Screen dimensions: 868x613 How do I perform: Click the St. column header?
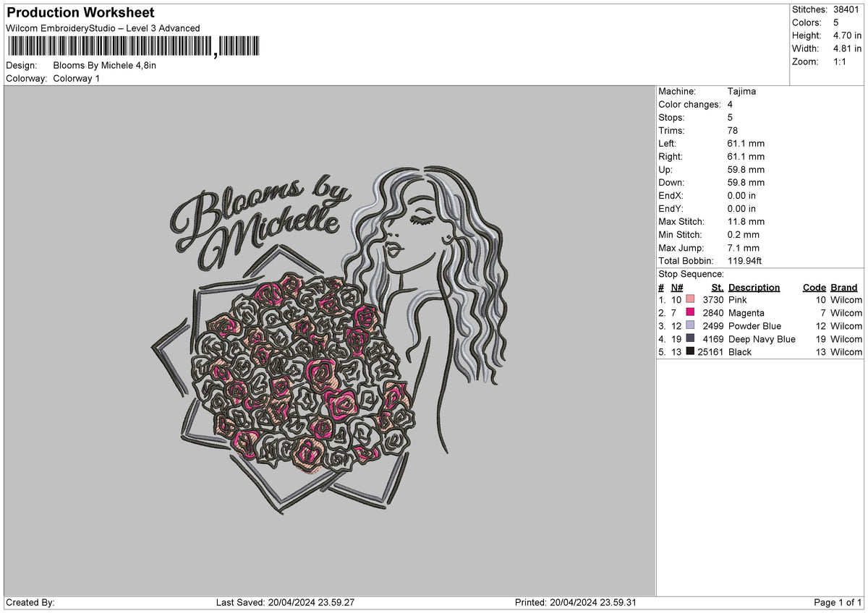click(715, 287)
